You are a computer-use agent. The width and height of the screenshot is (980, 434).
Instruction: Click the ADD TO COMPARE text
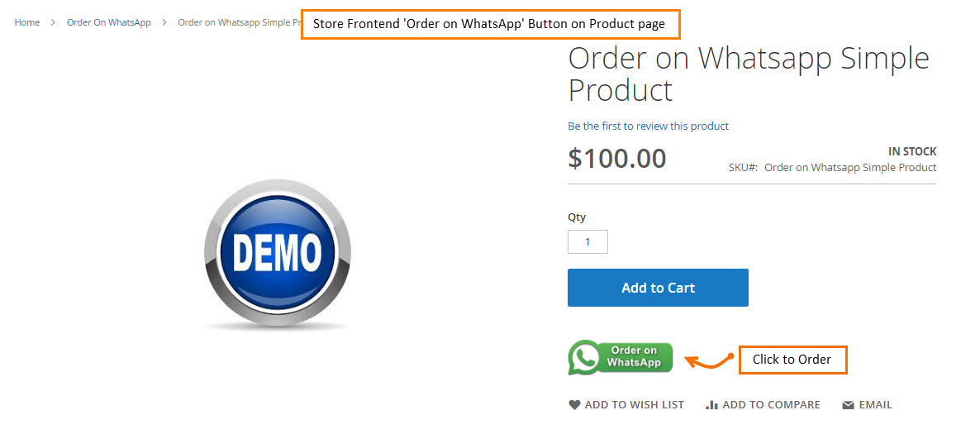click(x=771, y=405)
